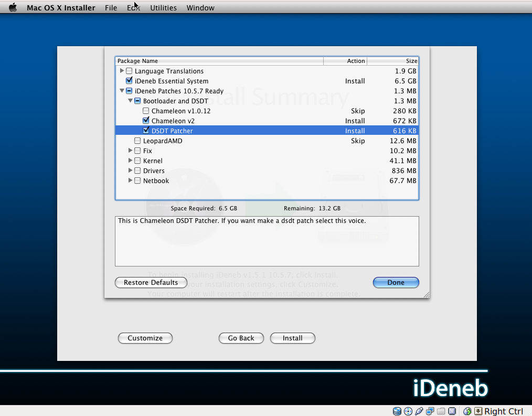
Task: Click the Space Required: 6.5 GB text
Action: pos(204,208)
